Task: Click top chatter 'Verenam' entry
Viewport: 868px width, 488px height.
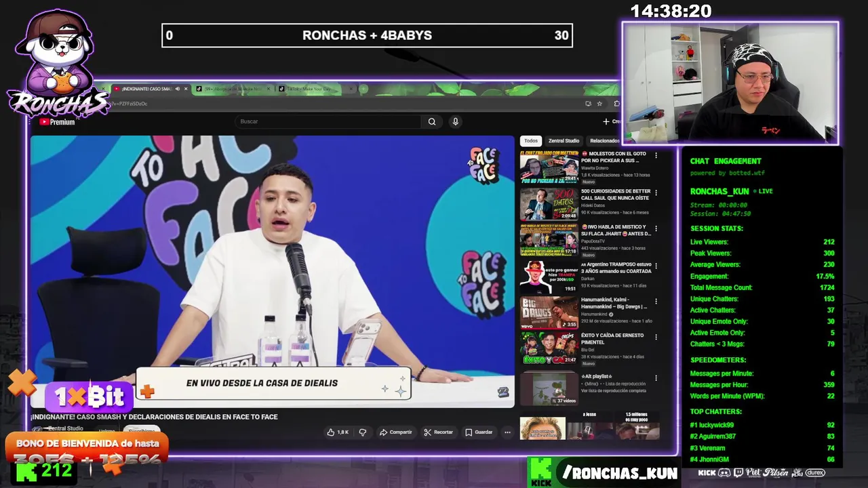Action: 762,448
